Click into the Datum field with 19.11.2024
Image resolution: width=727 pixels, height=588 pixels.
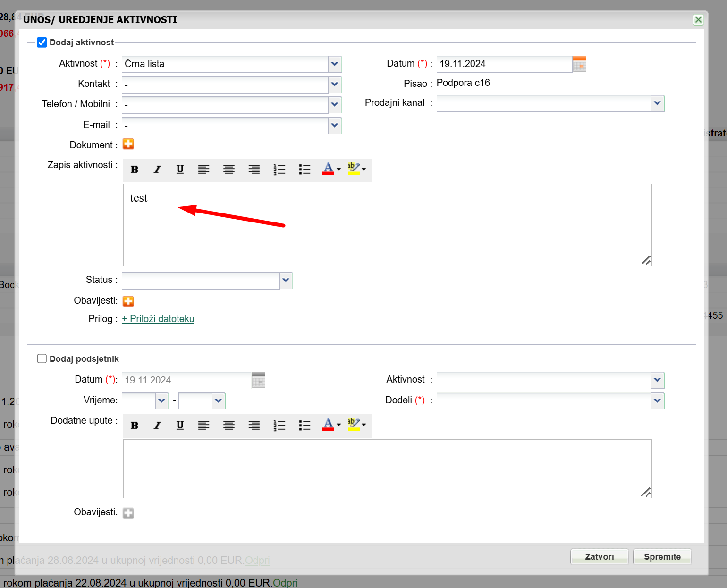pyautogui.click(x=505, y=64)
